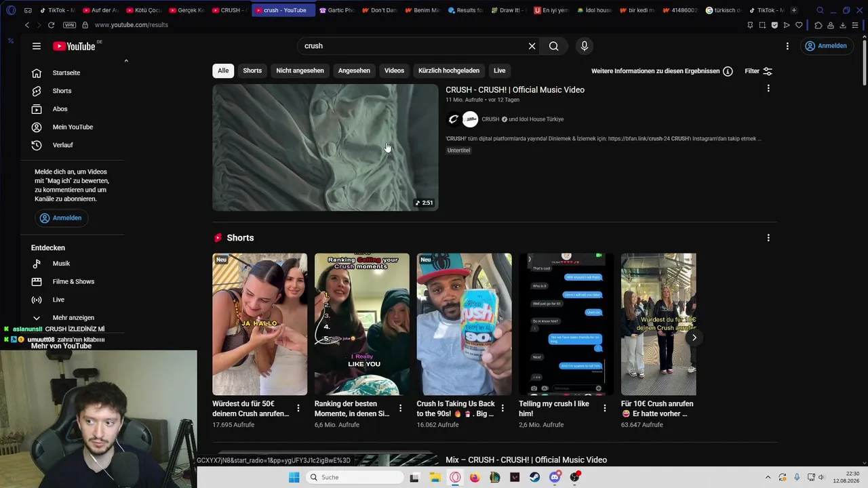The width and height of the screenshot is (868, 488).
Task: Click the browser address bar URL
Action: point(132,25)
